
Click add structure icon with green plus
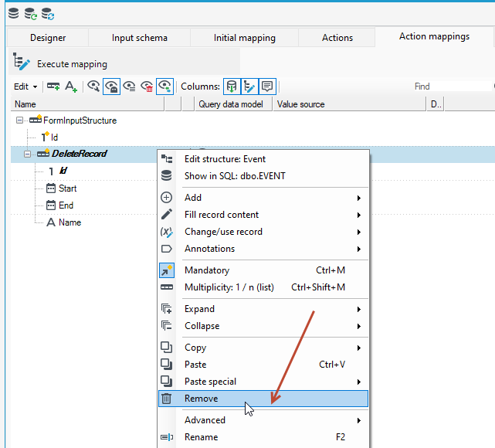(53, 87)
